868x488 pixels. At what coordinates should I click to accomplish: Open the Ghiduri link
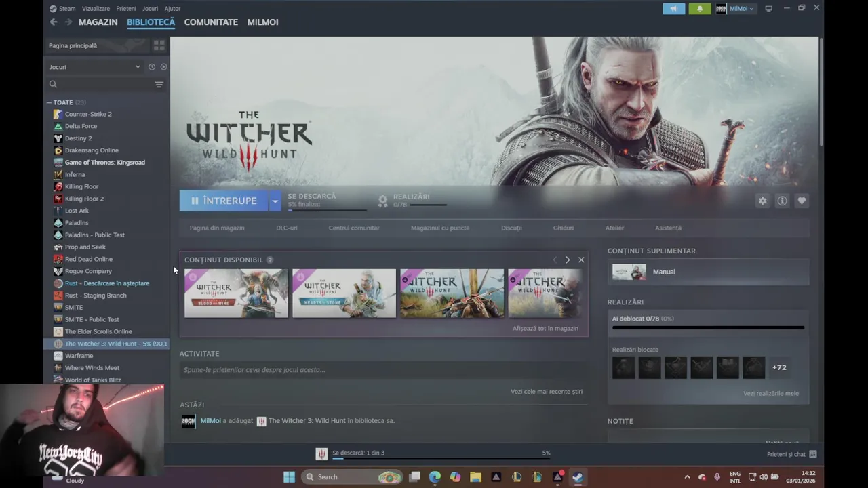[564, 228]
